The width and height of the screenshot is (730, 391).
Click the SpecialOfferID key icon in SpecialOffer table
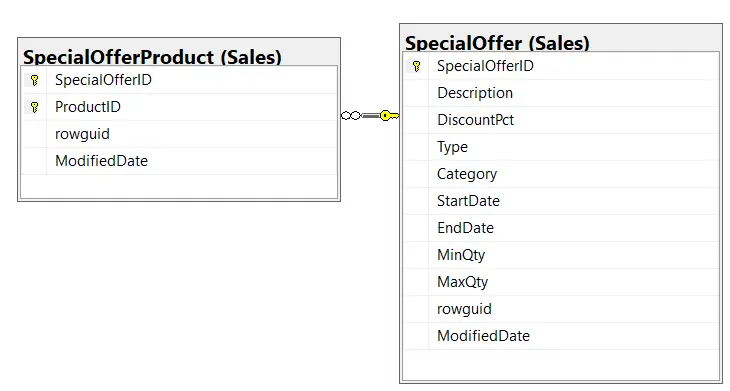(x=417, y=66)
